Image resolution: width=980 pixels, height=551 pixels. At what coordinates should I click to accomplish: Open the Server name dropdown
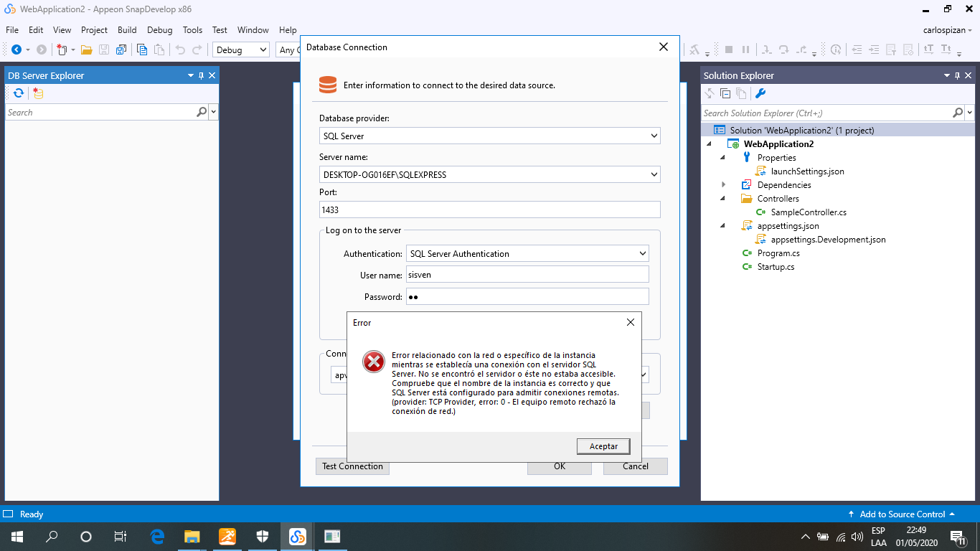[654, 174]
